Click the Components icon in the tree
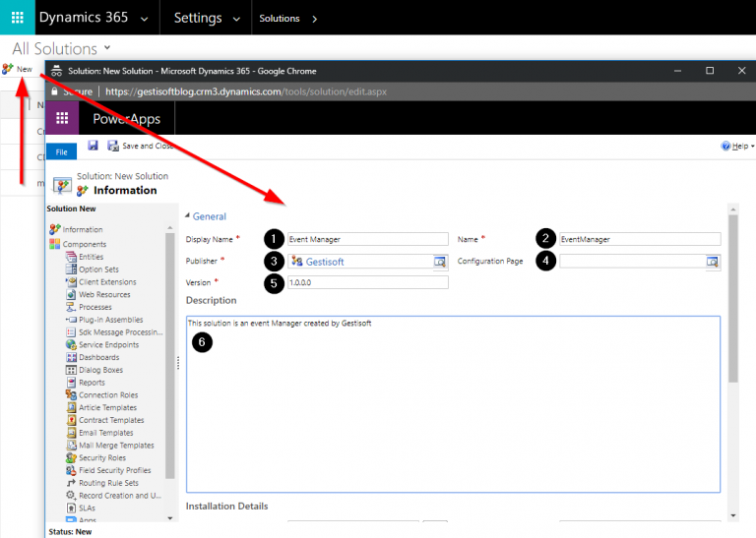 click(55, 244)
